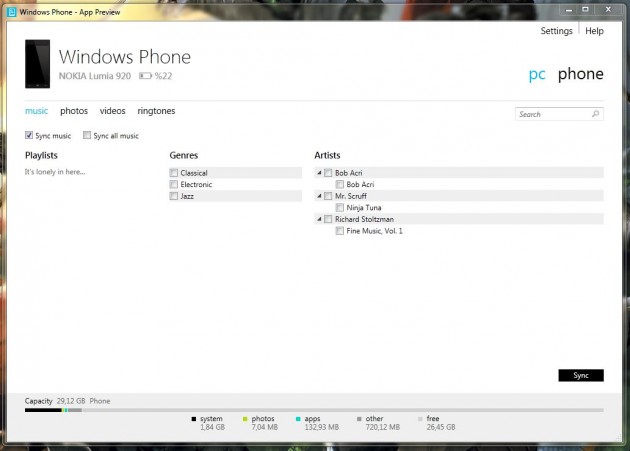Screen dimensions: 630x451
Task: Collapse the Richard Stoltzman artist node
Action: [x=319, y=219]
